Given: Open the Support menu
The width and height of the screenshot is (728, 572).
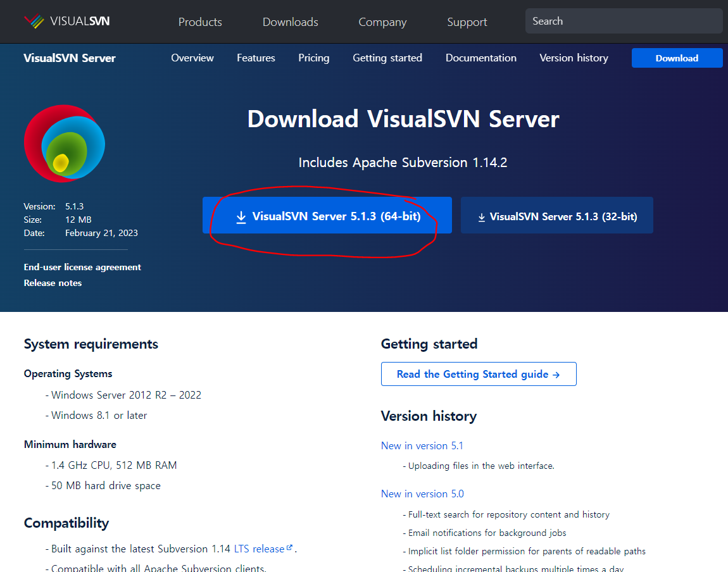Looking at the screenshot, I should pyautogui.click(x=467, y=22).
